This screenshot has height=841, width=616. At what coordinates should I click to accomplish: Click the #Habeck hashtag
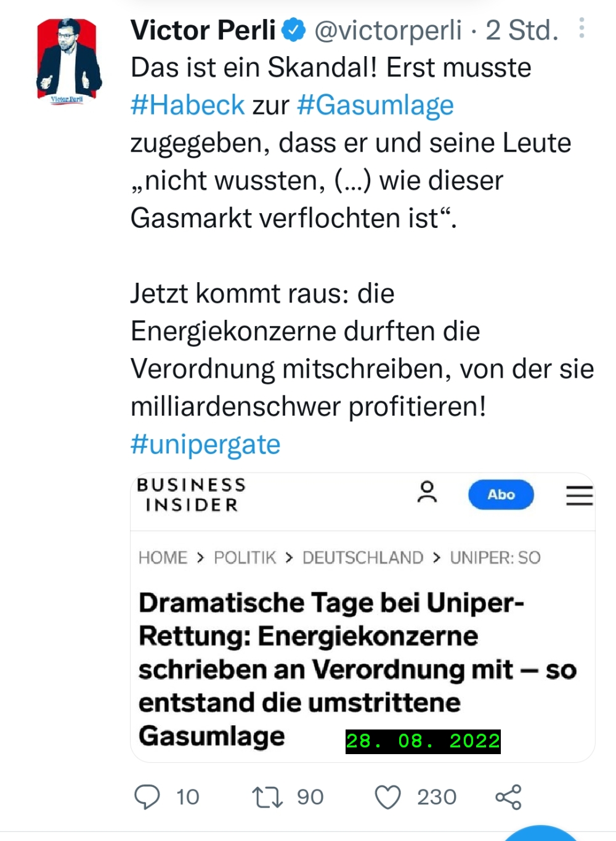(x=188, y=105)
